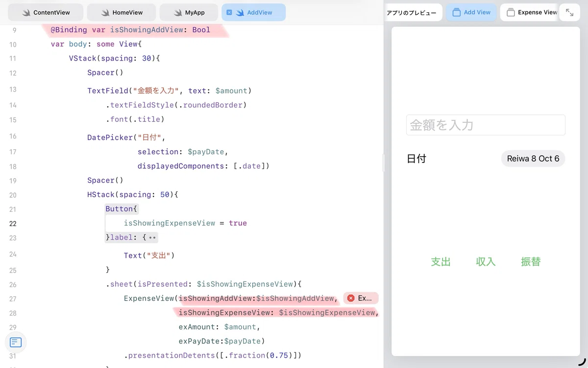Click the editor and preview divider handle

click(x=384, y=162)
